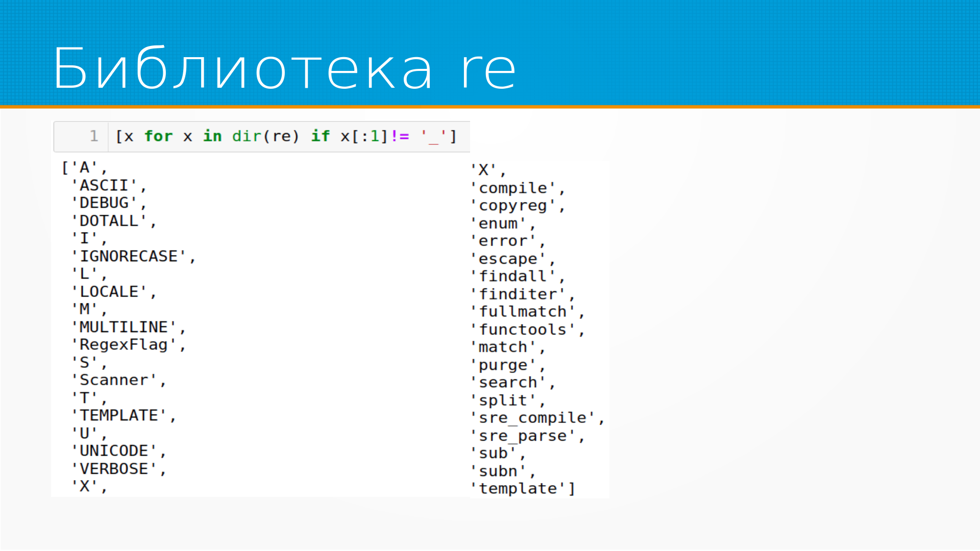Screen dimensions: 980x551
Task: Click 'MULTILINE' in the output list
Action: pos(124,327)
